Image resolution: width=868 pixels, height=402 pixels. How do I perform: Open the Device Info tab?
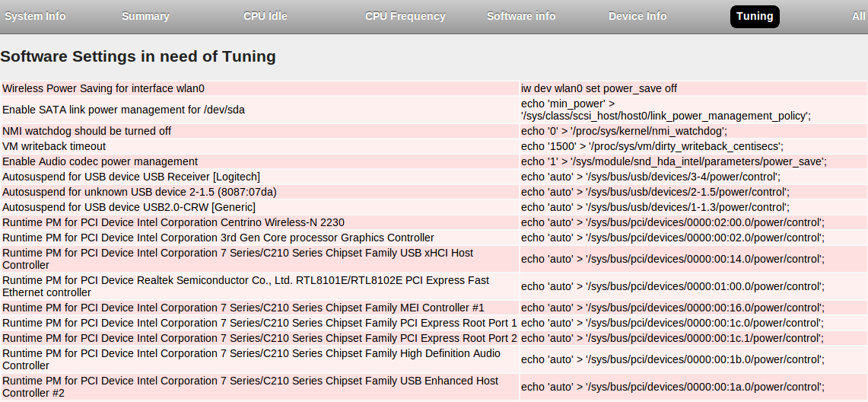[x=637, y=16]
